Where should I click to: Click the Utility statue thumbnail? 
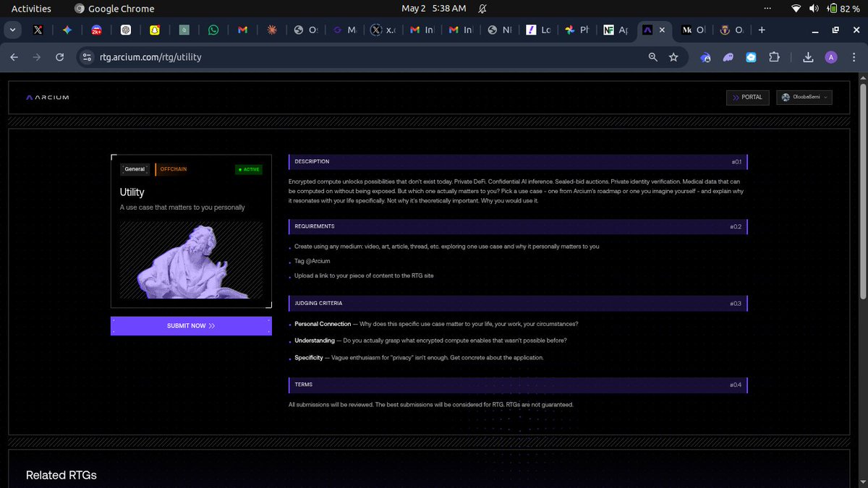pos(191,260)
